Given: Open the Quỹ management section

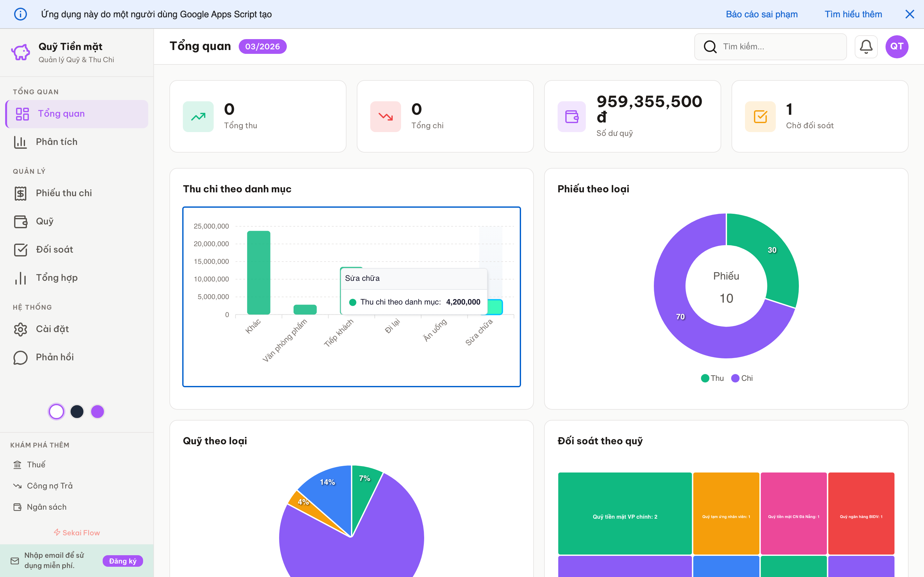Looking at the screenshot, I should 44,221.
